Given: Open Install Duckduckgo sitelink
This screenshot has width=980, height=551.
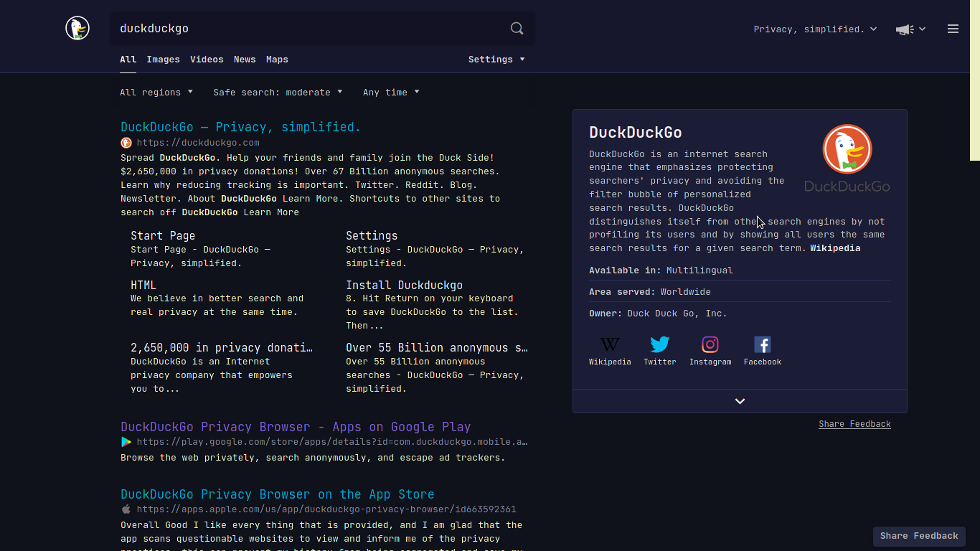Looking at the screenshot, I should pos(404,286).
